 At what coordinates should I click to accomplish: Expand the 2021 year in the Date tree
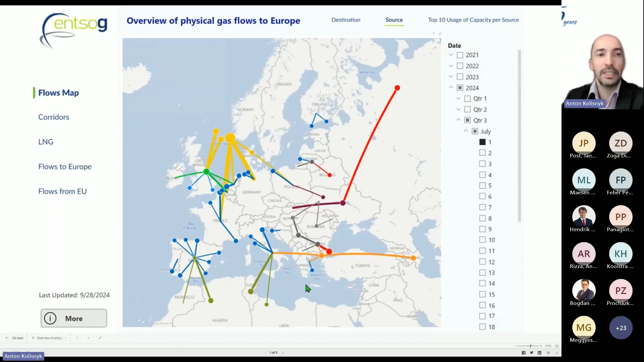pyautogui.click(x=450, y=55)
